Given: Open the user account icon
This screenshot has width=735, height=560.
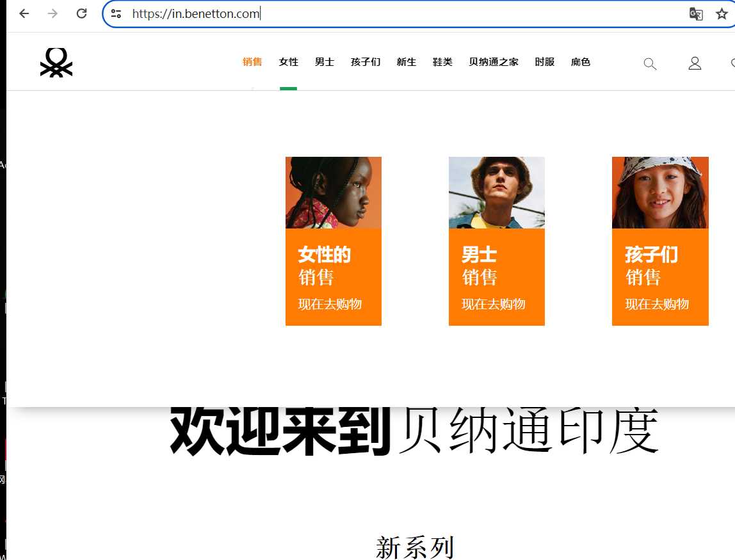Looking at the screenshot, I should coord(695,63).
